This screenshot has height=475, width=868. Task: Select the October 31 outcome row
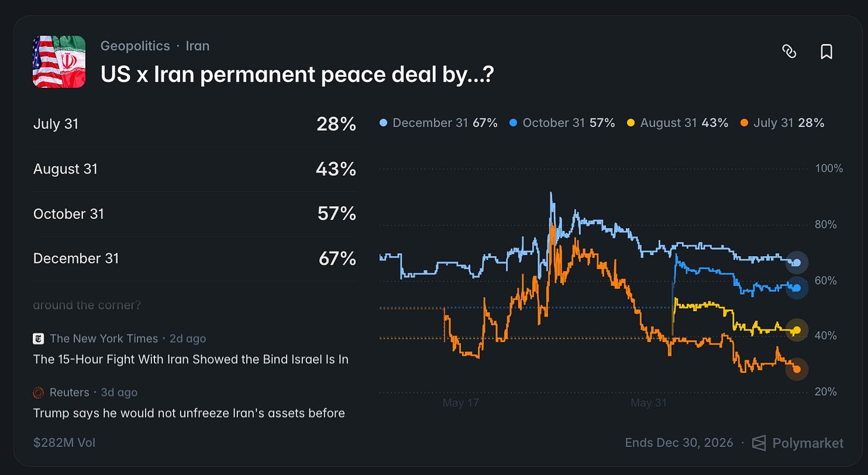click(x=195, y=214)
